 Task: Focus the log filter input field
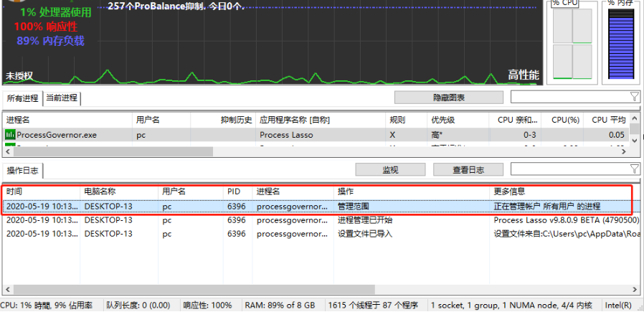(x=570, y=169)
